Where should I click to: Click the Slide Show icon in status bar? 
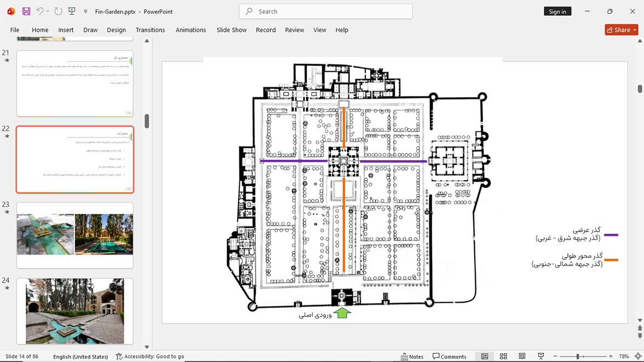541,356
